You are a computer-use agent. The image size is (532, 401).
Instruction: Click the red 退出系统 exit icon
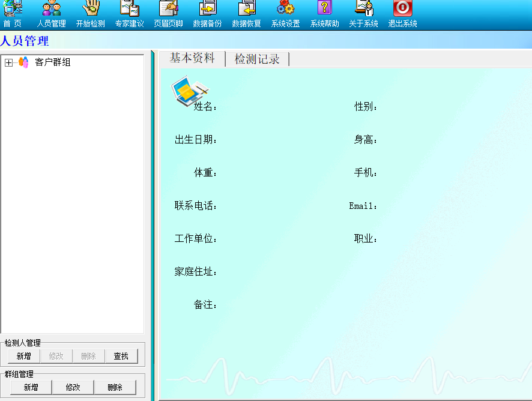pos(402,9)
